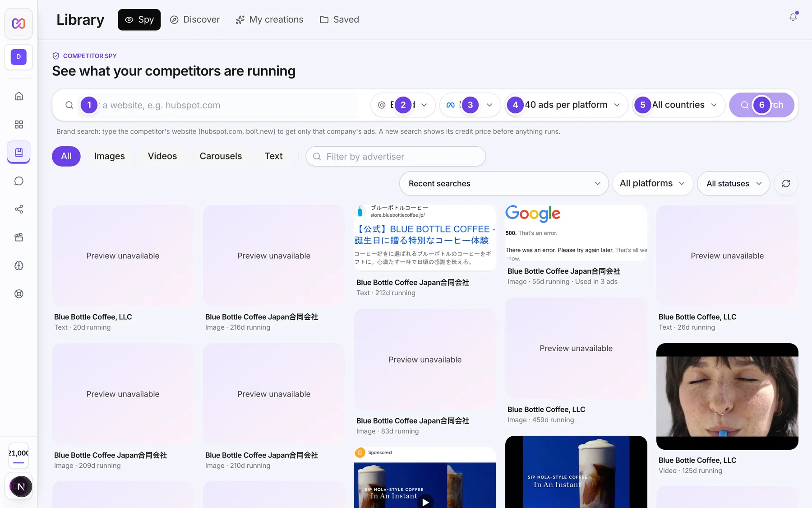
Task: Open the user avatar at sidebar bottom
Action: coord(21,486)
